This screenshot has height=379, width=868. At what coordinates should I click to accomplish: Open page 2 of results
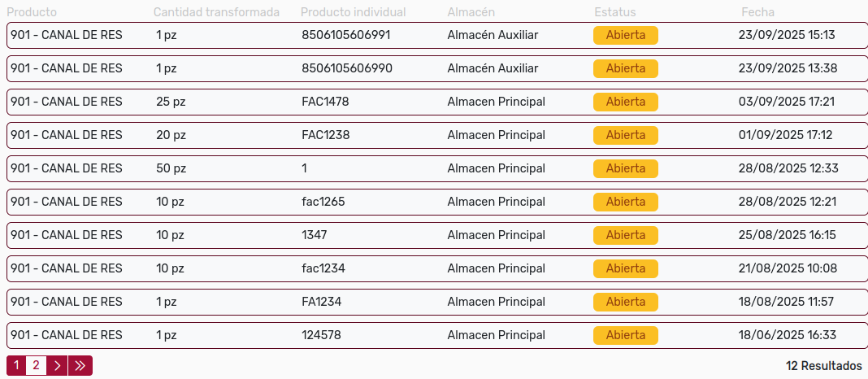click(x=36, y=366)
